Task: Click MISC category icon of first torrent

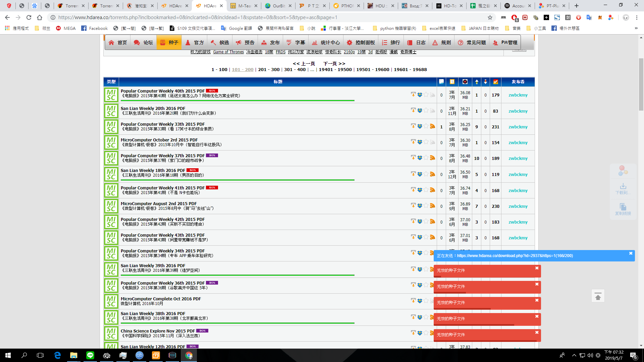Action: (111, 95)
